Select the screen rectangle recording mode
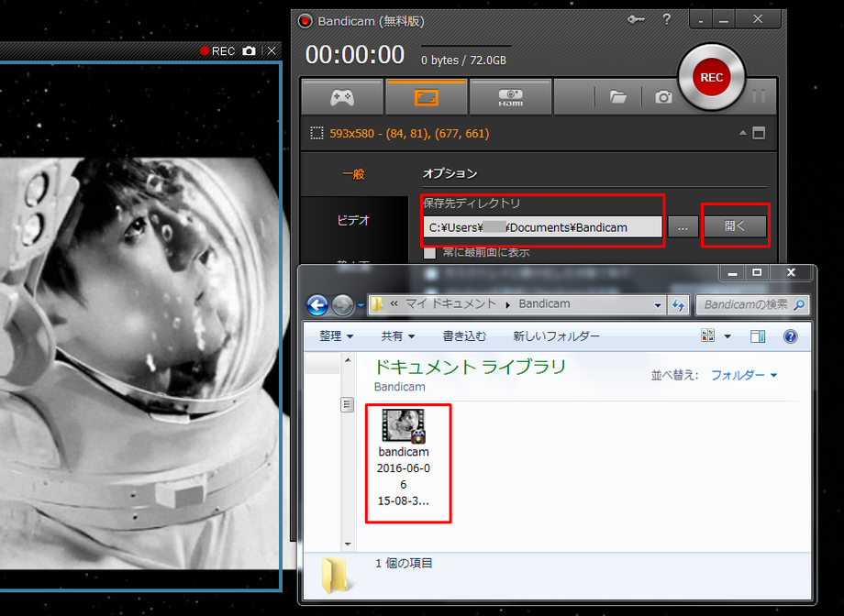 [x=427, y=96]
